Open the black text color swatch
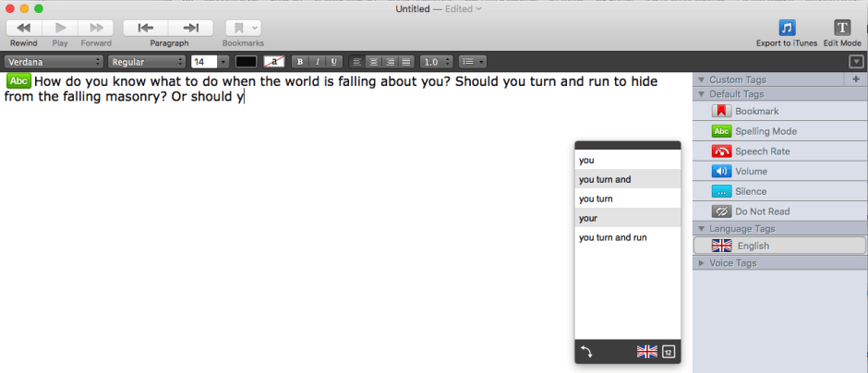This screenshot has height=373, width=868. 246,62
